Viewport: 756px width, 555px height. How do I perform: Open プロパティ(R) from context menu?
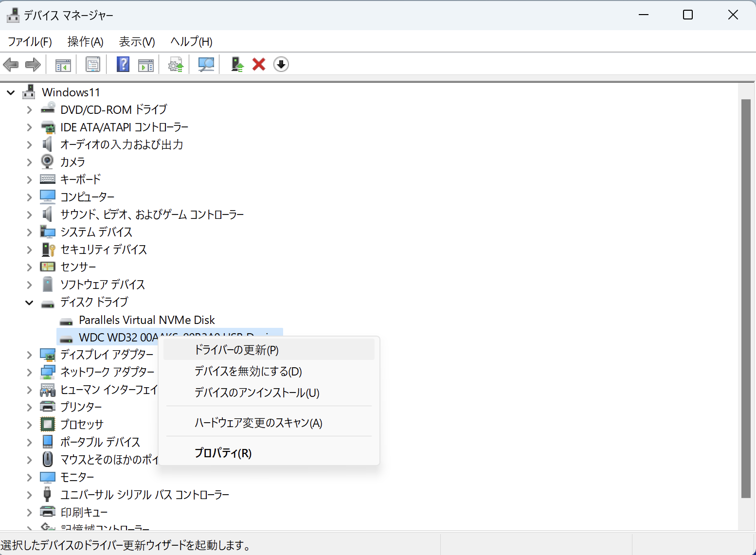click(223, 453)
